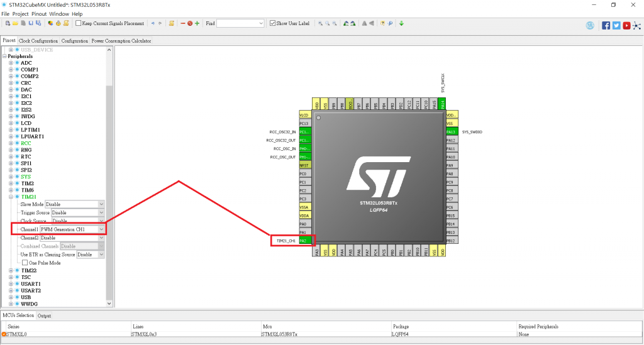Click the peripherals tree vertical scrollbar

109,193
